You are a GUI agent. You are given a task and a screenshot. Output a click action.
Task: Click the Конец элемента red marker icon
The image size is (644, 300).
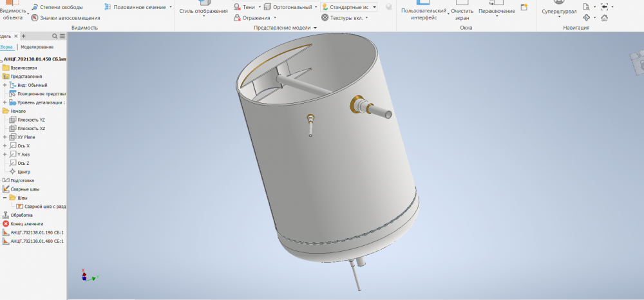tap(6, 223)
